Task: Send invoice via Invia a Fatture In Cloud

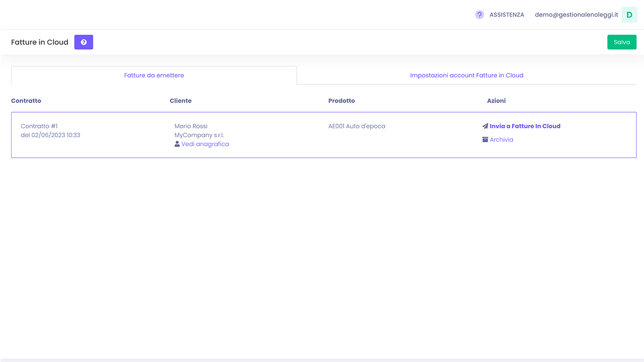Action: click(525, 126)
